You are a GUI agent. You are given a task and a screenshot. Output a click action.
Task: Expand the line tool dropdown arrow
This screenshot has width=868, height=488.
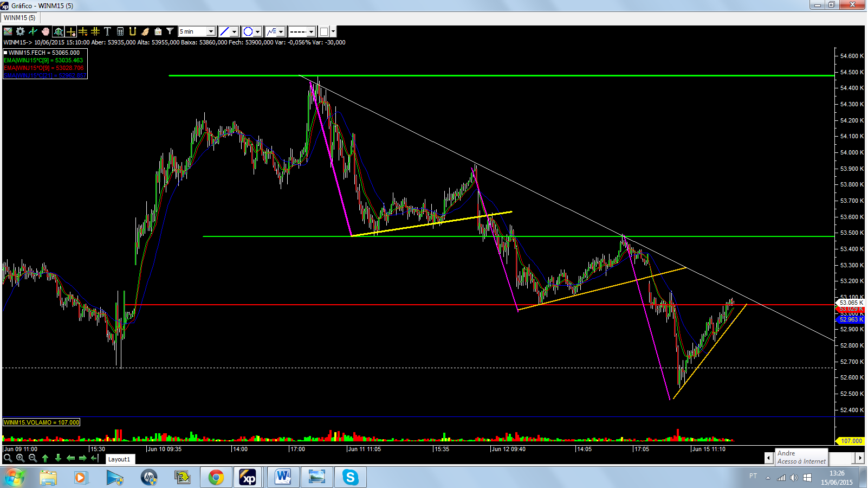coord(235,31)
